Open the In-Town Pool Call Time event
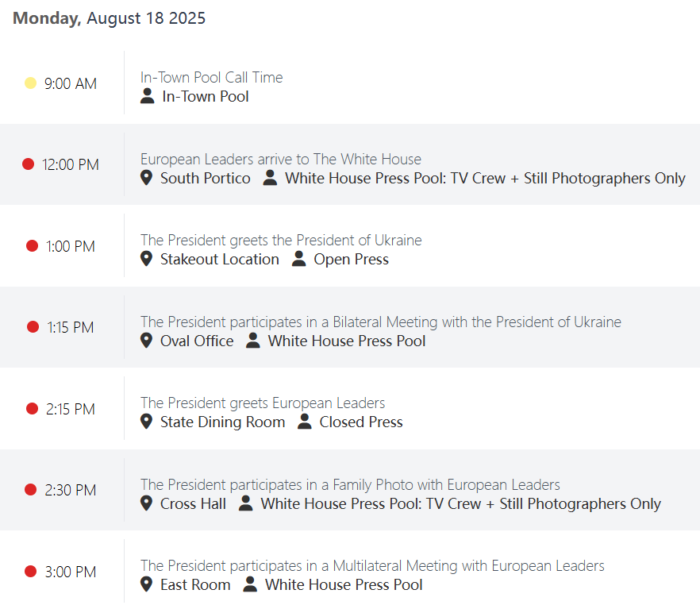The image size is (700, 609). 211,77
